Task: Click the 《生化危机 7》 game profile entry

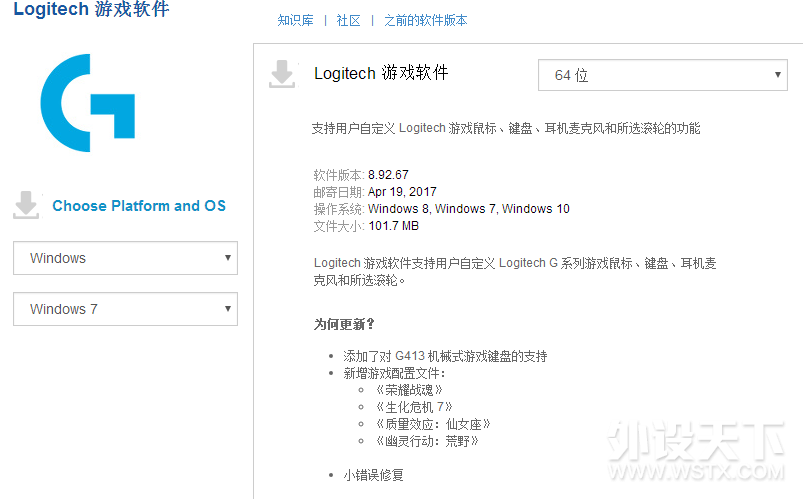Action: [x=414, y=407]
